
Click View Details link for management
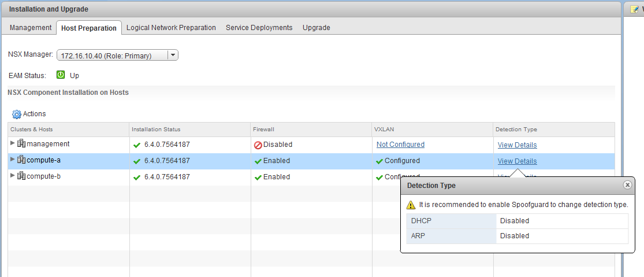(517, 145)
